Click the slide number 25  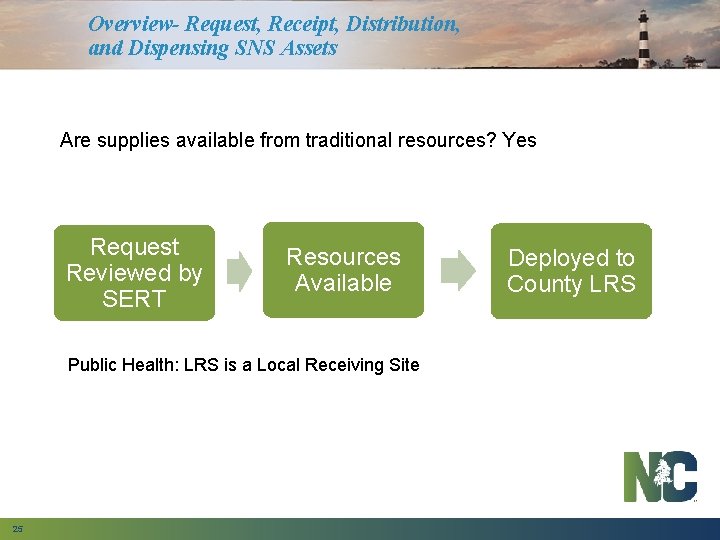coord(17,529)
